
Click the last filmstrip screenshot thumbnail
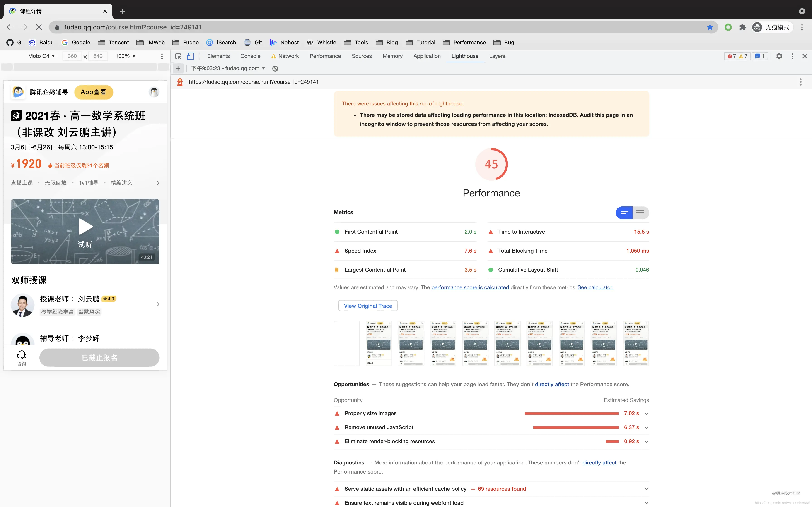(636, 343)
